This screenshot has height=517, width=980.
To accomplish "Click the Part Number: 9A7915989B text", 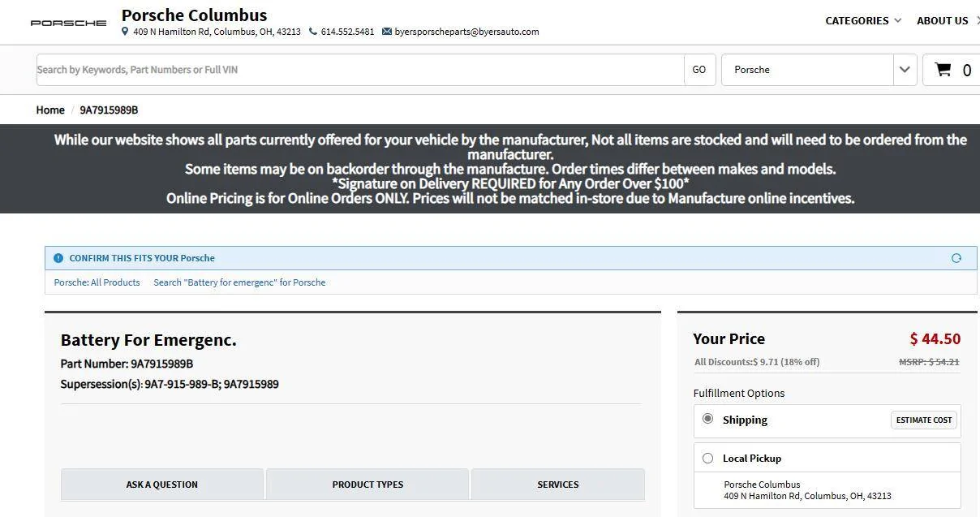I will point(127,364).
